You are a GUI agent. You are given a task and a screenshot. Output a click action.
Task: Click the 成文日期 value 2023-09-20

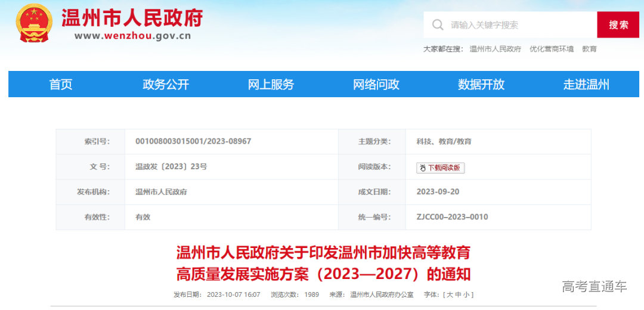pyautogui.click(x=438, y=192)
